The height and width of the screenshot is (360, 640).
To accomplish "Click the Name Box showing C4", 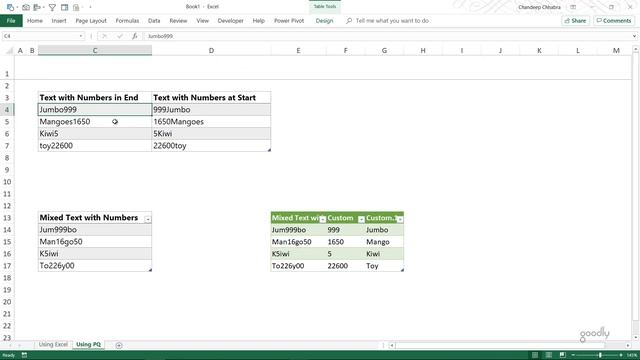I will (40, 36).
